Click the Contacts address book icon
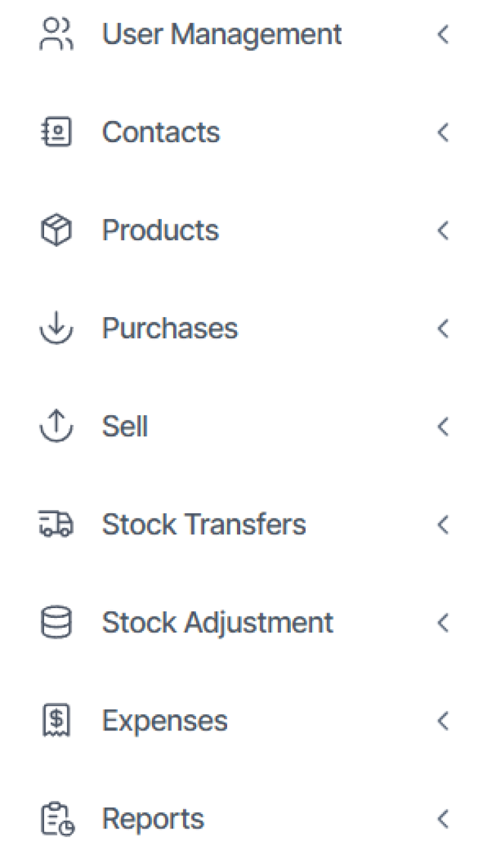This screenshot has height=868, width=487. [57, 132]
